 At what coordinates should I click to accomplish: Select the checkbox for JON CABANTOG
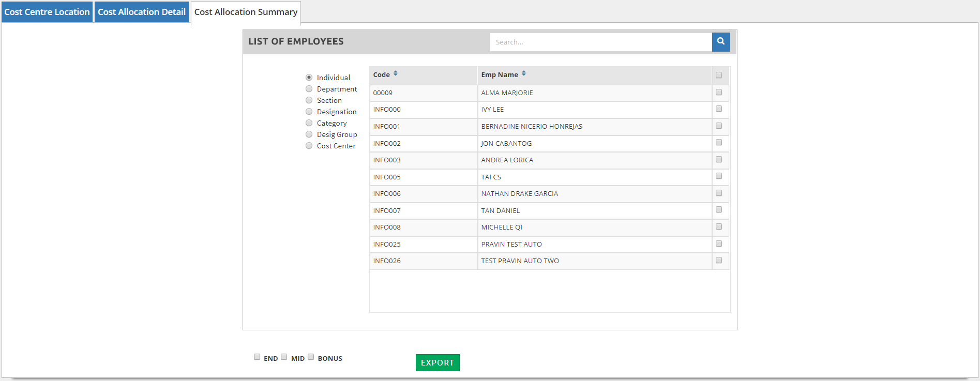click(x=719, y=143)
